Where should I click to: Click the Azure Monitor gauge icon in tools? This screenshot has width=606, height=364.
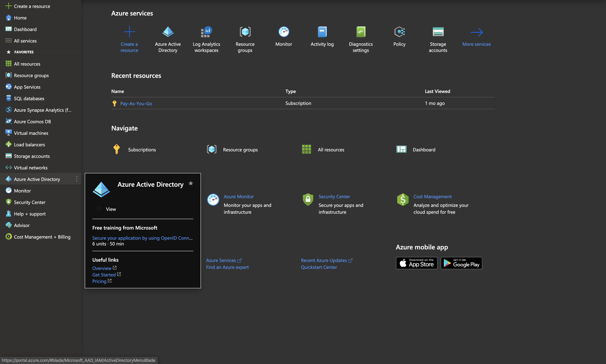point(213,200)
